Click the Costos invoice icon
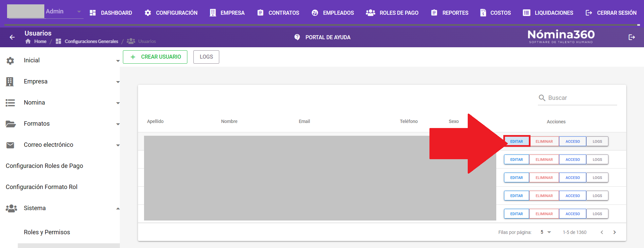 click(x=483, y=13)
